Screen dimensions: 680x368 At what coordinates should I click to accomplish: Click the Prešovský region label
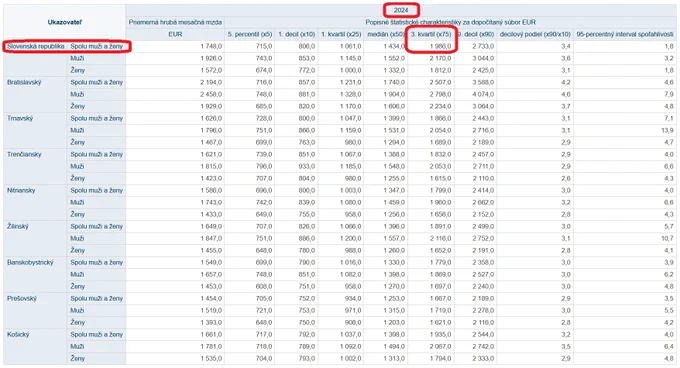pos(22,298)
